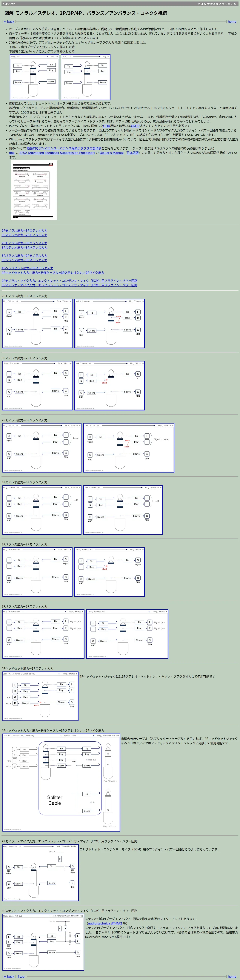Screen dimensions: 240x980
Task: Follow the CTIA standard link
Action: click(x=107, y=126)
